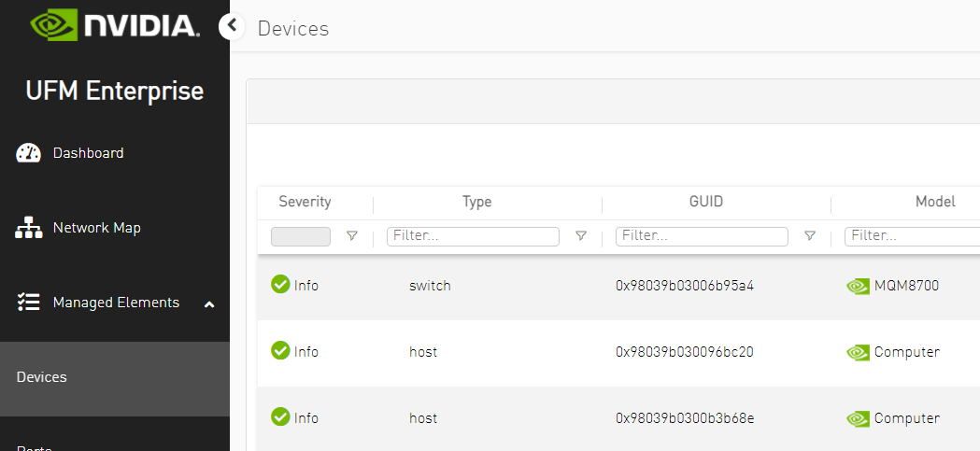
Task: Open the Network Map menu item
Action: (96, 228)
